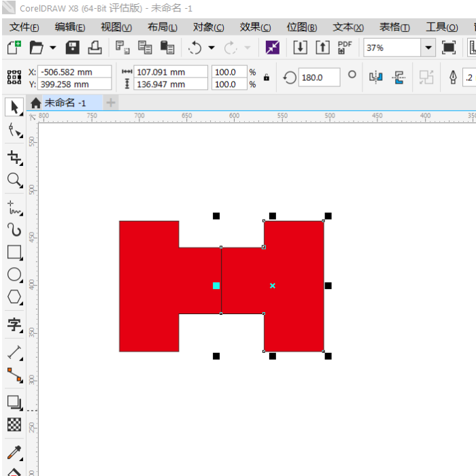The height and width of the screenshot is (476, 476).
Task: Click the Cut icon
Action: pyautogui.click(x=122, y=48)
